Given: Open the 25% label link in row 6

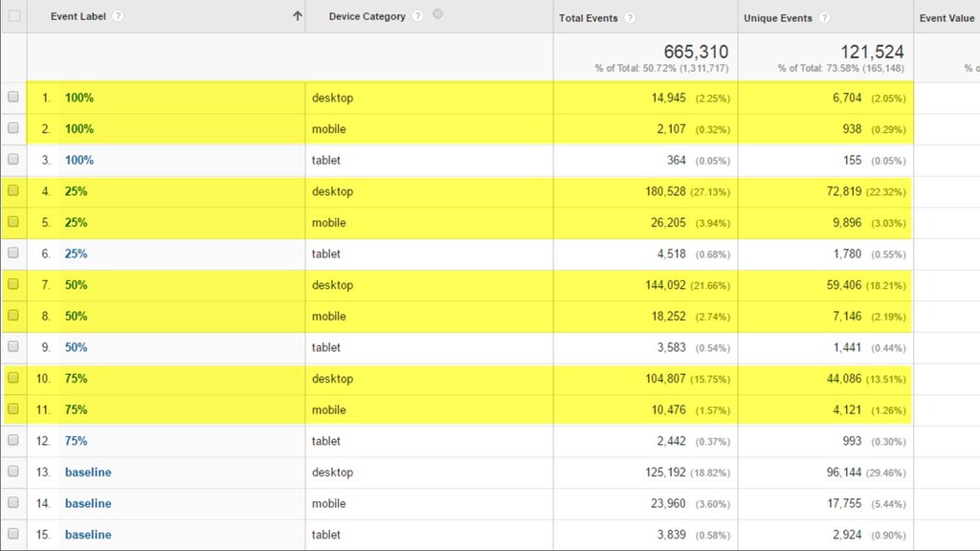Looking at the screenshot, I should (x=77, y=254).
